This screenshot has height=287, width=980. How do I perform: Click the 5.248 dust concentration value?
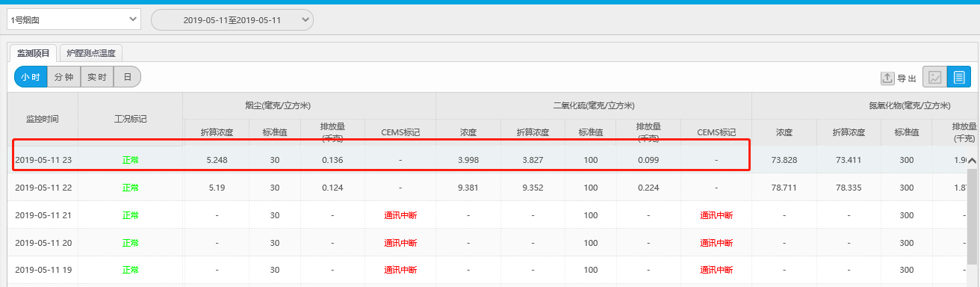click(x=217, y=160)
